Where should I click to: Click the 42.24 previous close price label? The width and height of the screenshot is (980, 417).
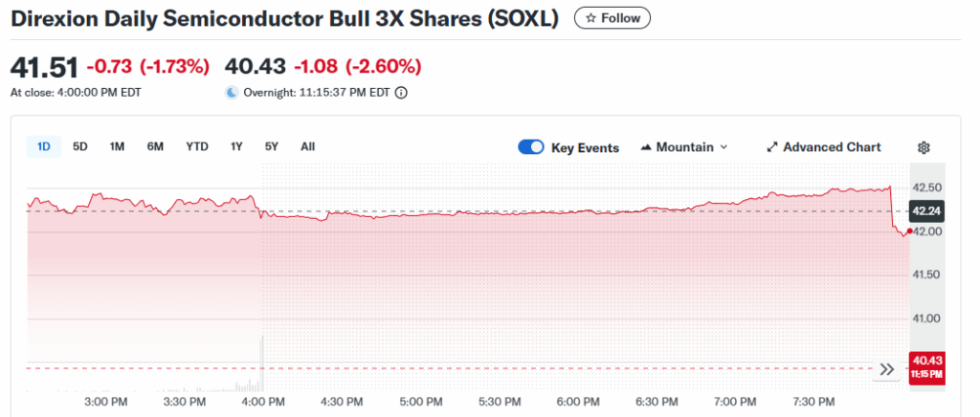click(925, 211)
